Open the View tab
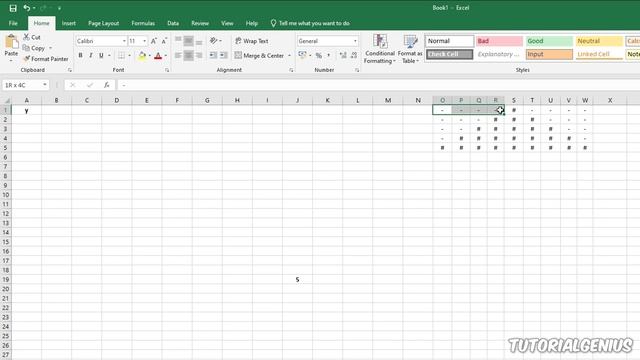 pyautogui.click(x=227, y=23)
